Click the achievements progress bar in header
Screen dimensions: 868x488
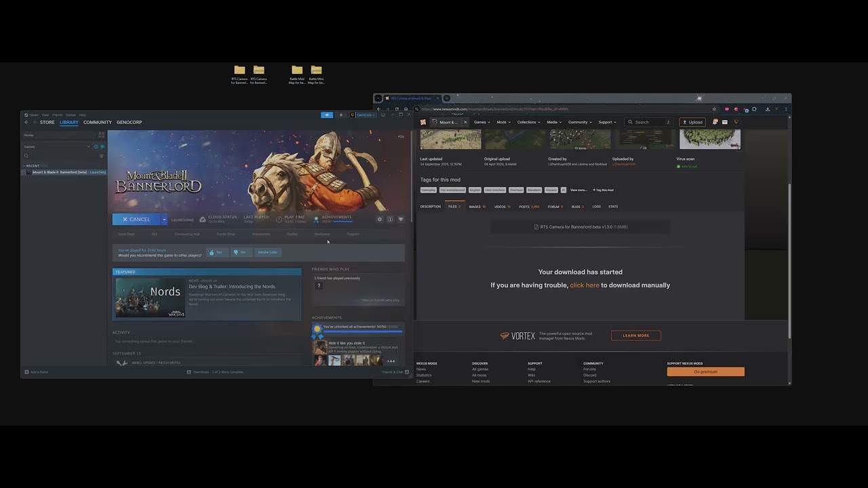pos(342,222)
